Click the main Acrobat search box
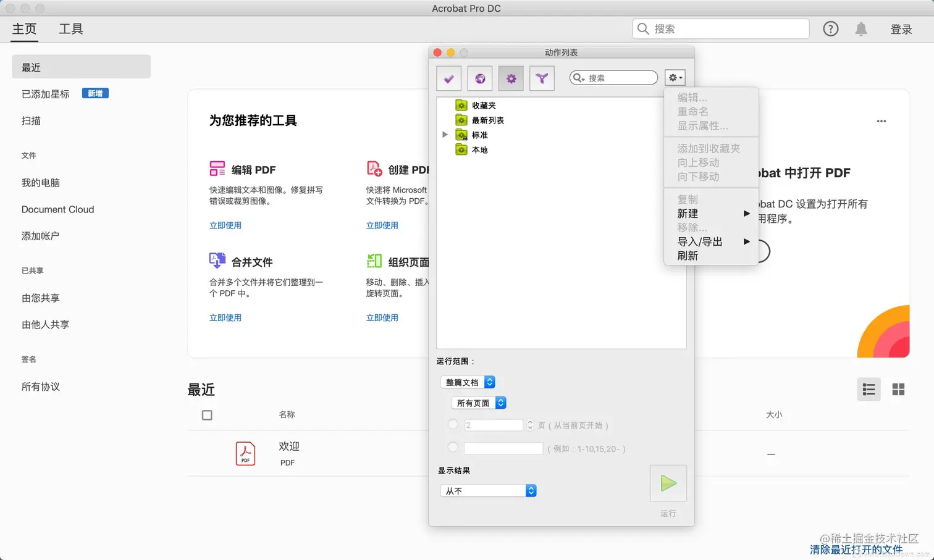 721,29
